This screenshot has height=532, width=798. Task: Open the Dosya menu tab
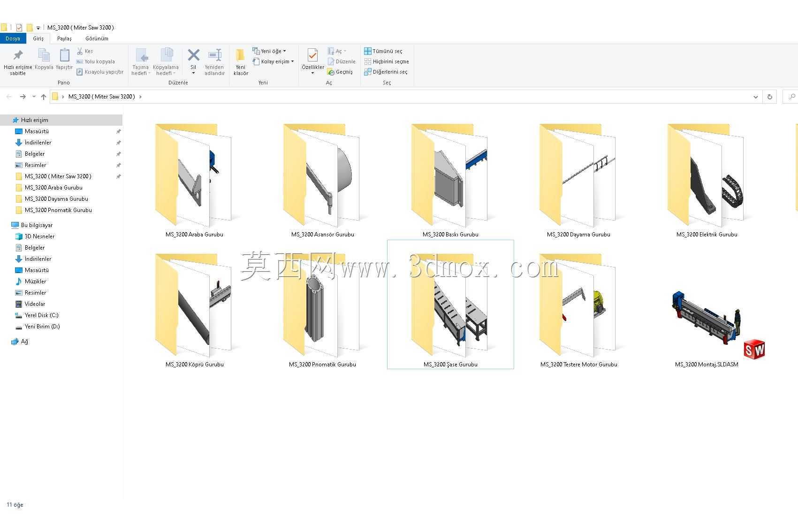pyautogui.click(x=13, y=38)
